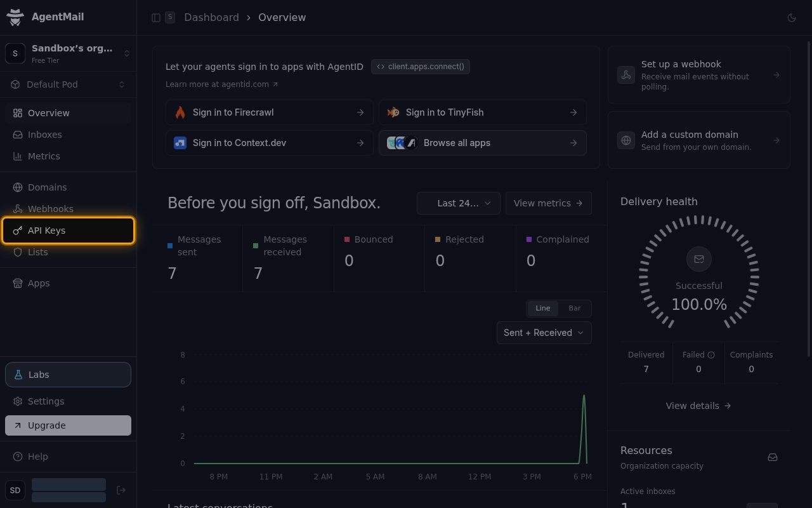Open Apps in the sidebar
The height and width of the screenshot is (508, 812).
pyautogui.click(x=69, y=283)
